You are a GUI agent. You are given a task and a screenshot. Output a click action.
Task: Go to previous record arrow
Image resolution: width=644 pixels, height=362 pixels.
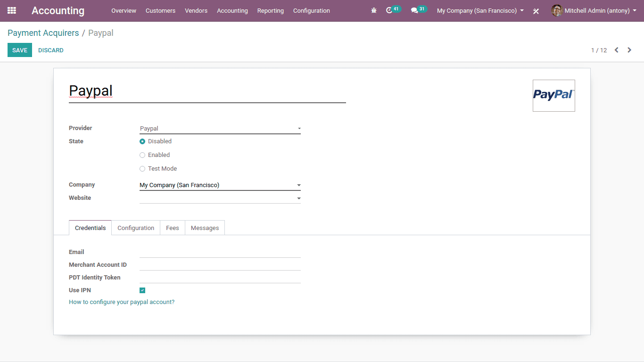pos(616,50)
